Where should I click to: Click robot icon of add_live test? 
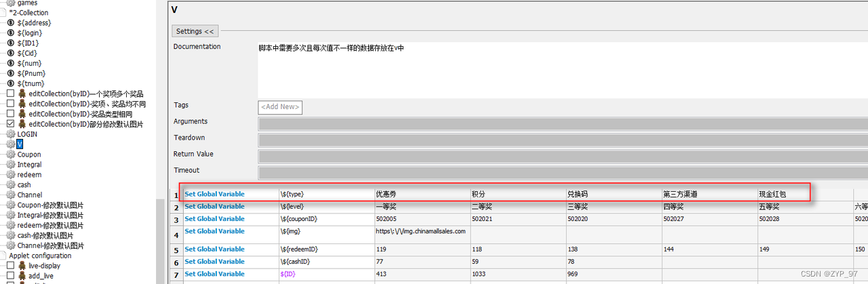(x=22, y=276)
